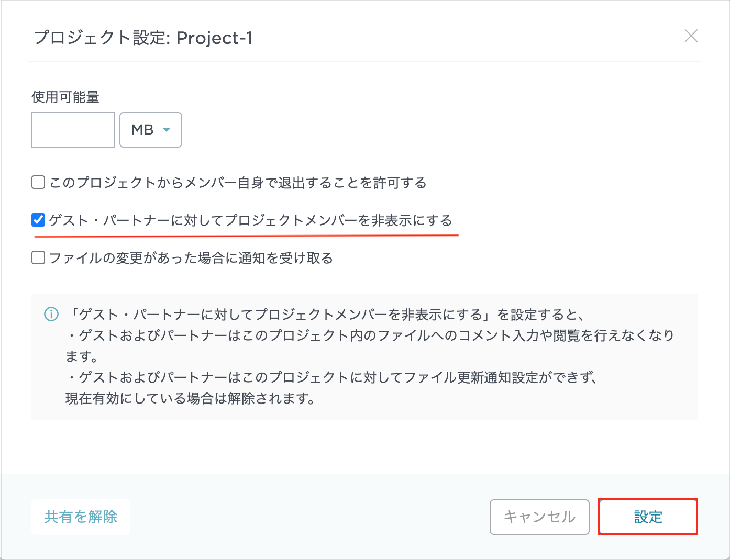Image resolution: width=730 pixels, height=560 pixels.
Task: Enable the members can leave project checkbox
Action: [x=38, y=183]
